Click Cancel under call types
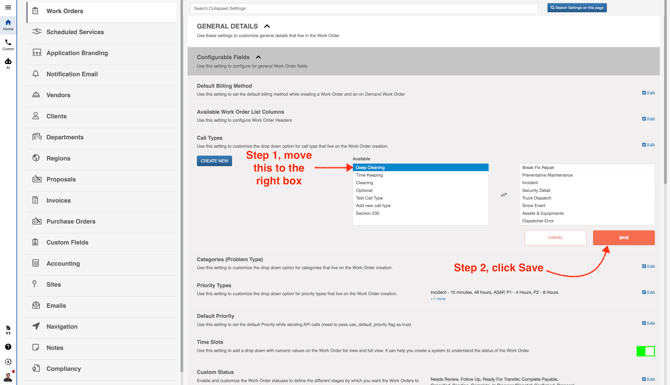The width and height of the screenshot is (670, 385). click(555, 238)
